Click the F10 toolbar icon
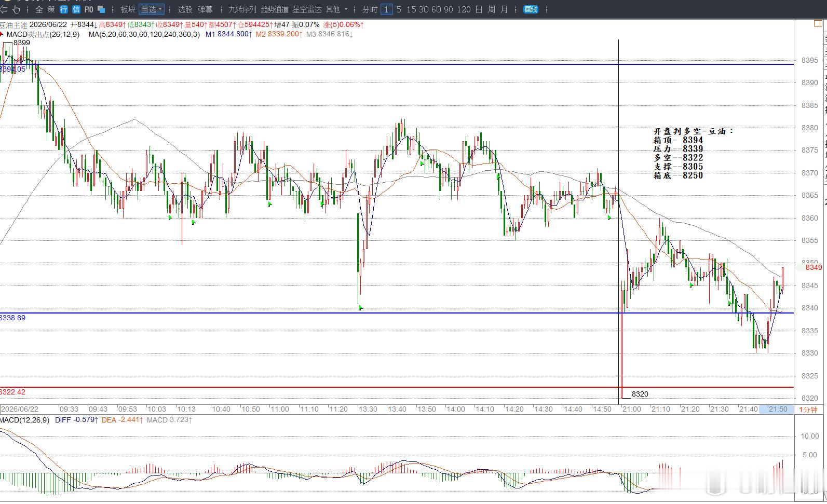 88,9
